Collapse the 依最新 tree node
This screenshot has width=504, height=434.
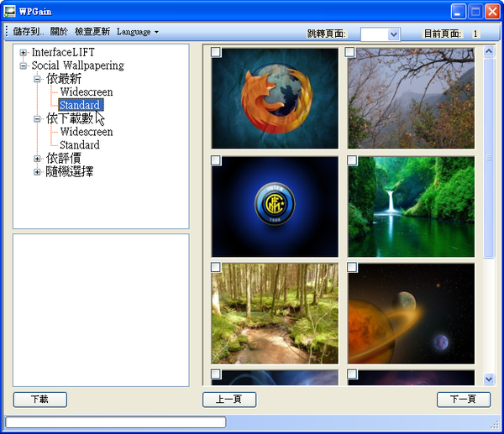[37, 79]
